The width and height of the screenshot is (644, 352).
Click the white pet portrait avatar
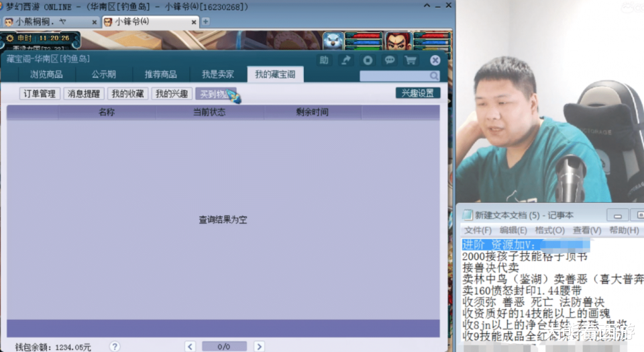[x=333, y=41]
